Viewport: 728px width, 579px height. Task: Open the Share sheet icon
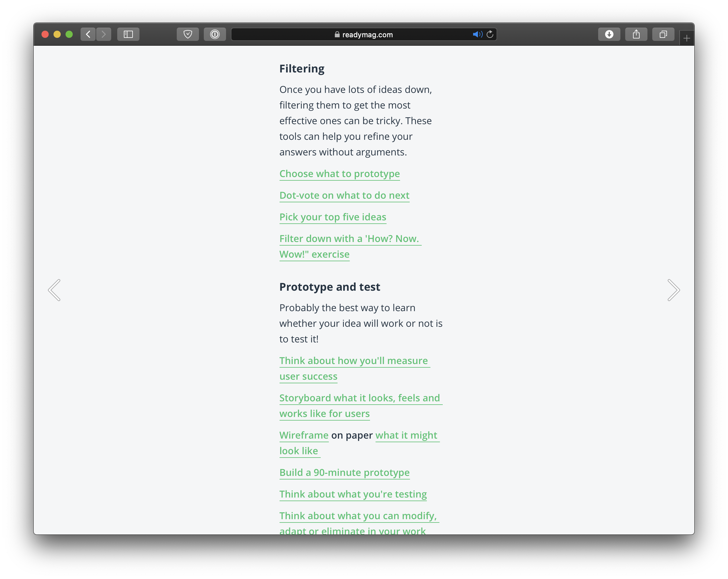636,34
